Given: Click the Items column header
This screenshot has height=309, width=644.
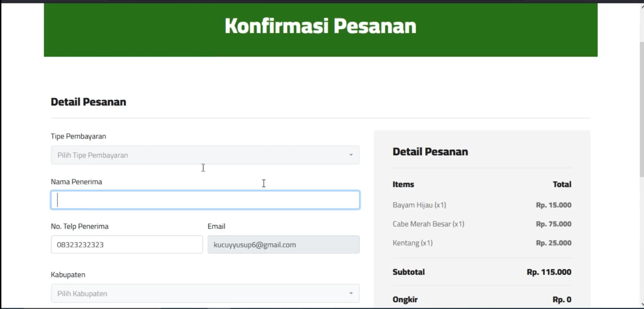Looking at the screenshot, I should pyautogui.click(x=403, y=184).
